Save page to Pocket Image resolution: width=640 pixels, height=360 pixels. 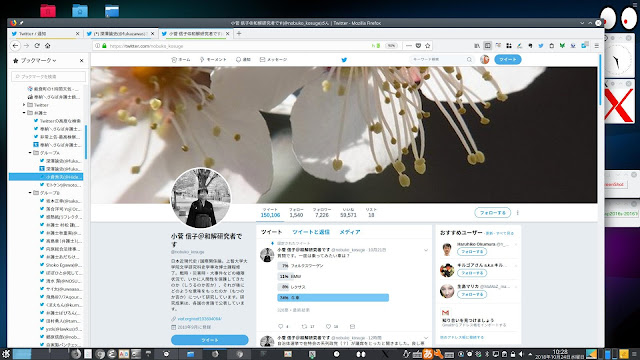[418, 46]
